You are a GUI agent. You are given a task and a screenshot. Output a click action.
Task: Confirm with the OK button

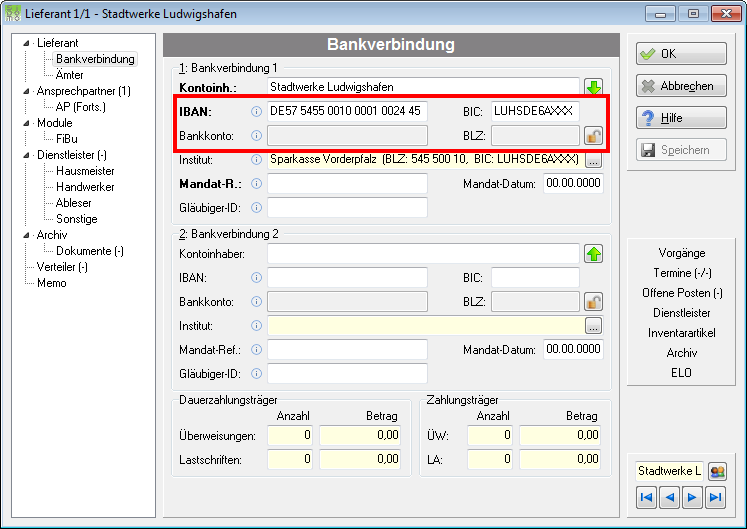[681, 53]
